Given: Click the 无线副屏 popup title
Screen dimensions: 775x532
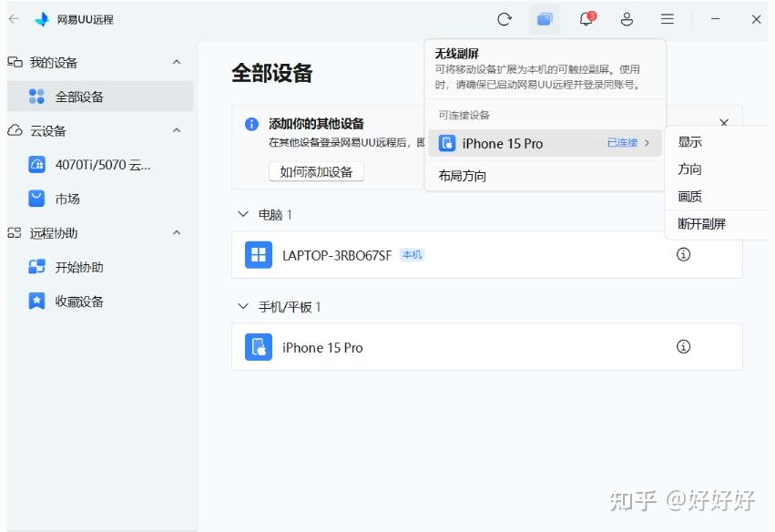Looking at the screenshot, I should 456,54.
